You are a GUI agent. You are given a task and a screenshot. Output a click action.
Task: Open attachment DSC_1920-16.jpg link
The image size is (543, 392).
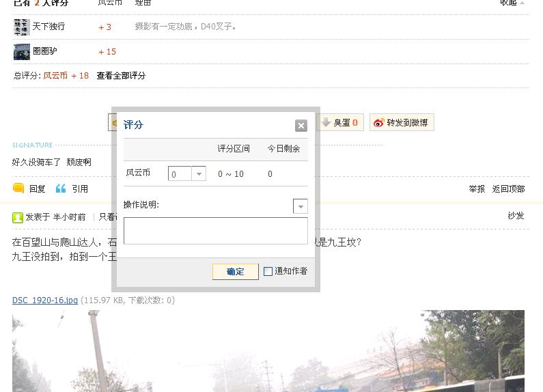(x=44, y=300)
